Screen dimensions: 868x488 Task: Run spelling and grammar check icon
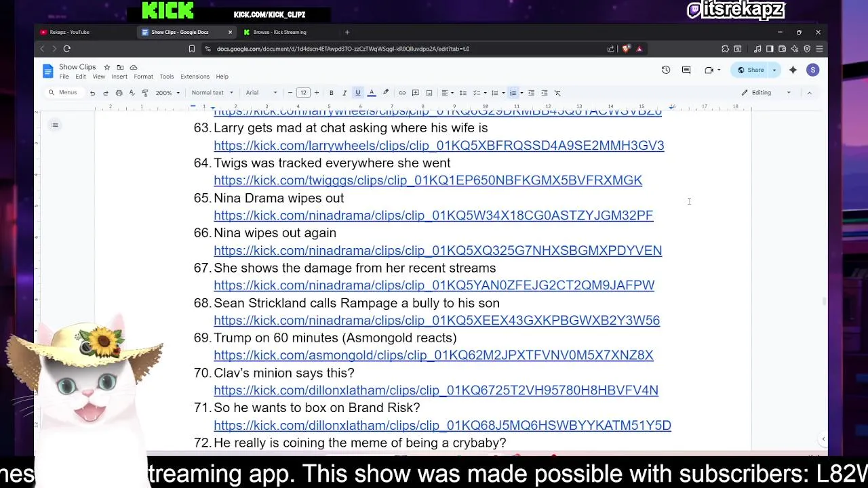tap(132, 93)
